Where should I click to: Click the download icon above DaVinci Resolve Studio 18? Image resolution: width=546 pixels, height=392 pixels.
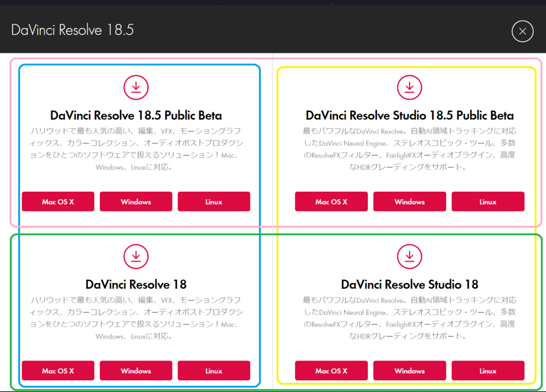pyautogui.click(x=409, y=256)
